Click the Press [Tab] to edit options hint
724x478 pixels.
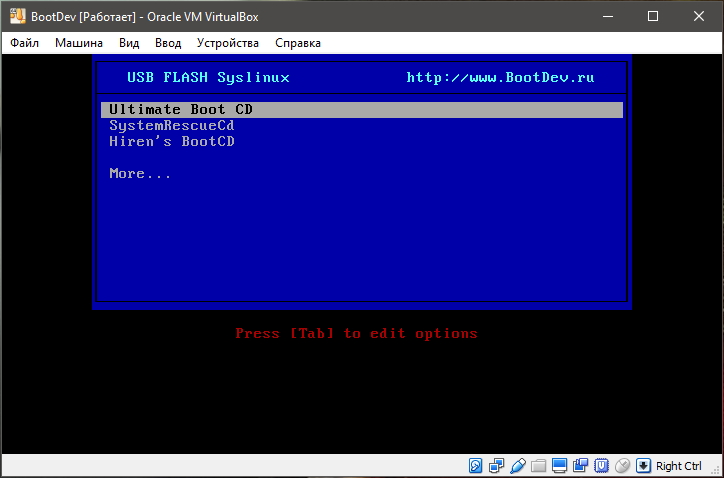click(x=356, y=333)
